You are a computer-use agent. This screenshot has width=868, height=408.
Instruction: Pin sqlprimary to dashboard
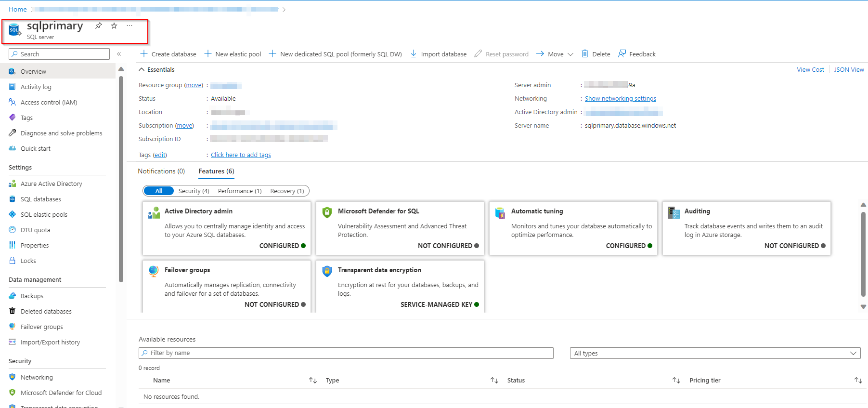click(99, 26)
